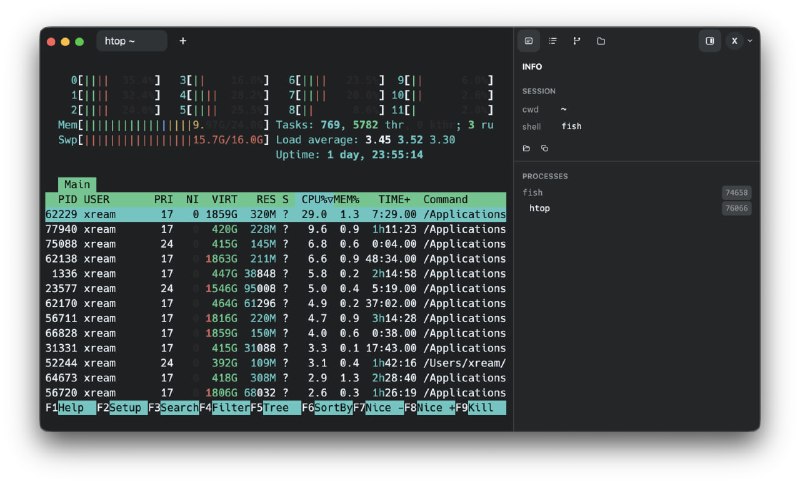
Task: Click F3 Search in htop footer
Action: point(173,407)
